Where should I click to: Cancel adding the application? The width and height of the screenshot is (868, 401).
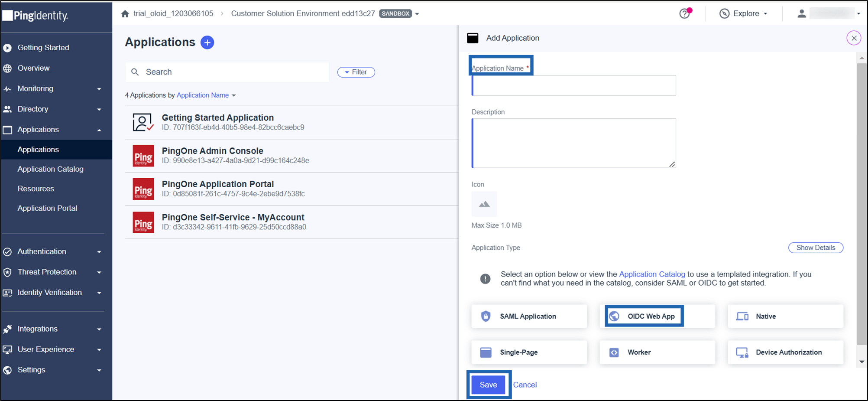(525, 385)
